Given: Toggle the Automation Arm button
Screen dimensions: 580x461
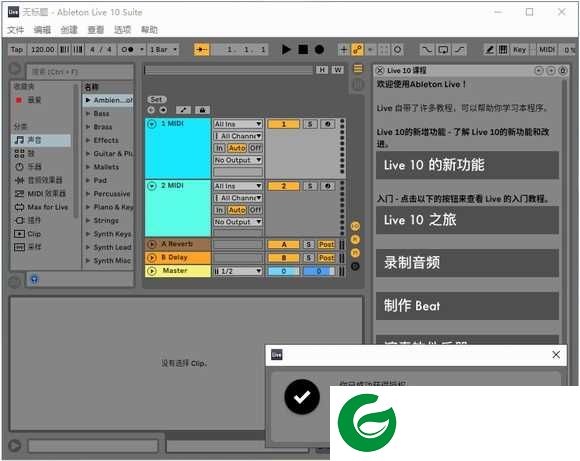Looking at the screenshot, I should pos(357,49).
